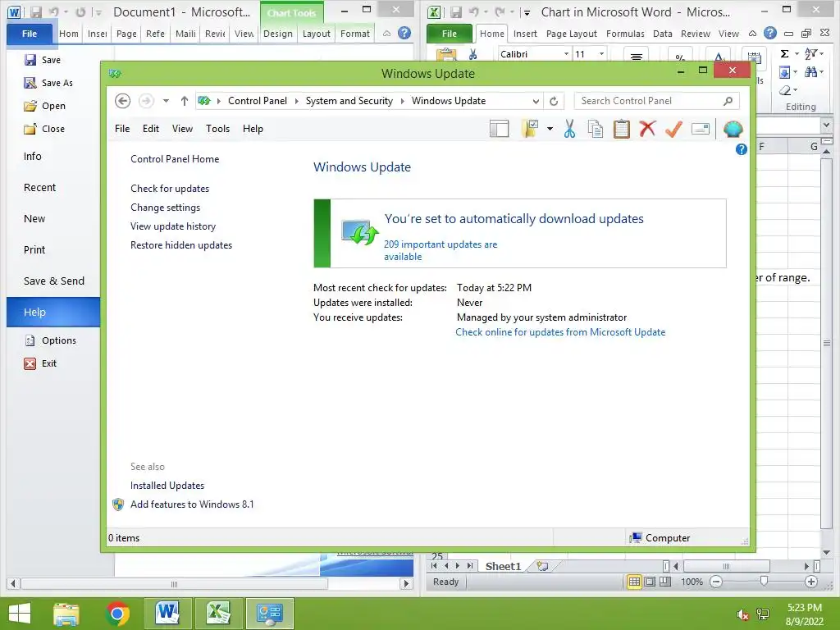The image size is (840, 630).
Task: Select Normal view button in Excel status bar
Action: point(634,582)
